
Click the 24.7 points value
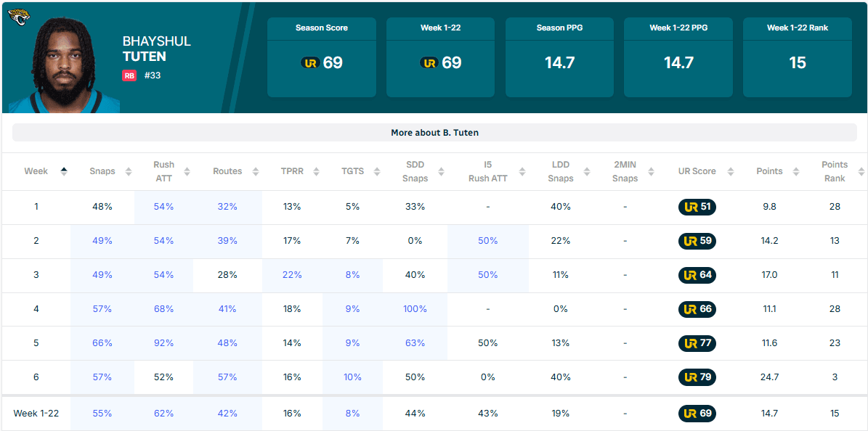point(769,377)
